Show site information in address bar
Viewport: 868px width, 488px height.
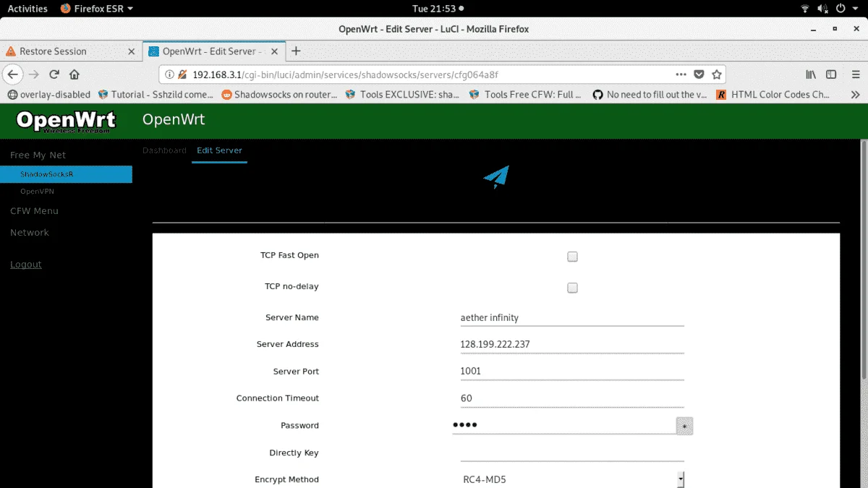(169, 74)
